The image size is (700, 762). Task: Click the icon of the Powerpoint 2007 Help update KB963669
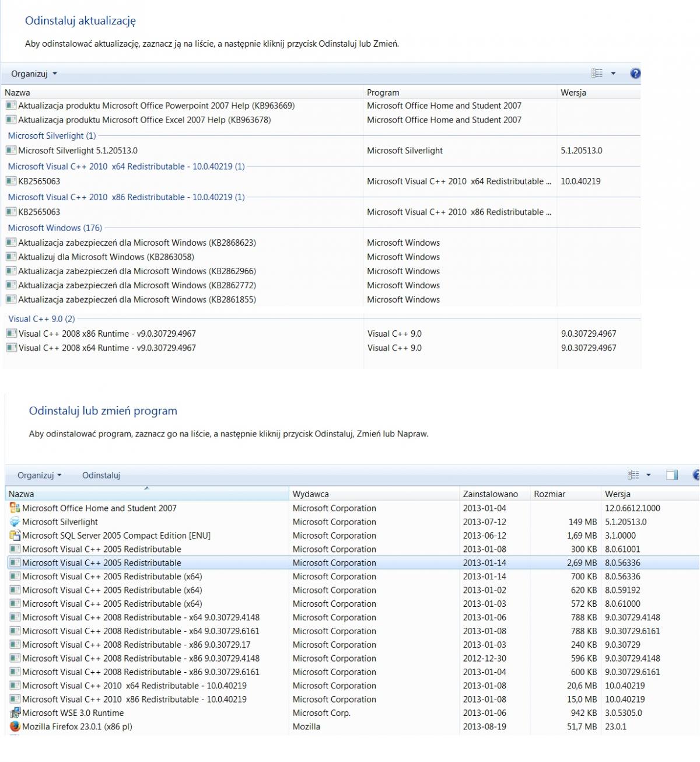click(x=11, y=106)
